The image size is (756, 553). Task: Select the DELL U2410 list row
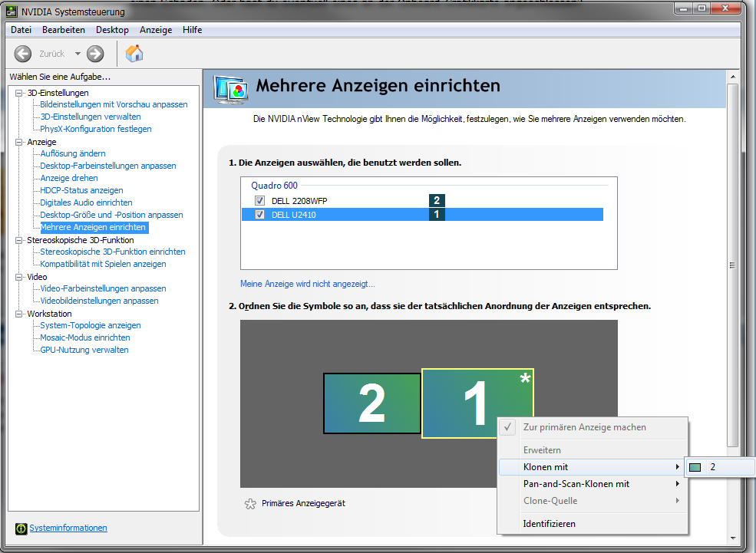422,214
